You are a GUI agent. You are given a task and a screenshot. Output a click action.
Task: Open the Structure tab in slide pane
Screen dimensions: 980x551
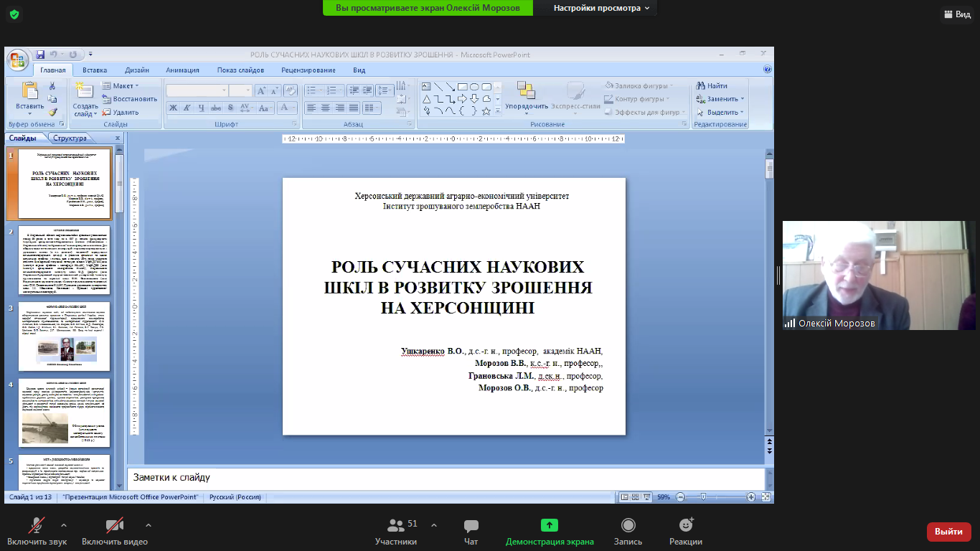70,138
